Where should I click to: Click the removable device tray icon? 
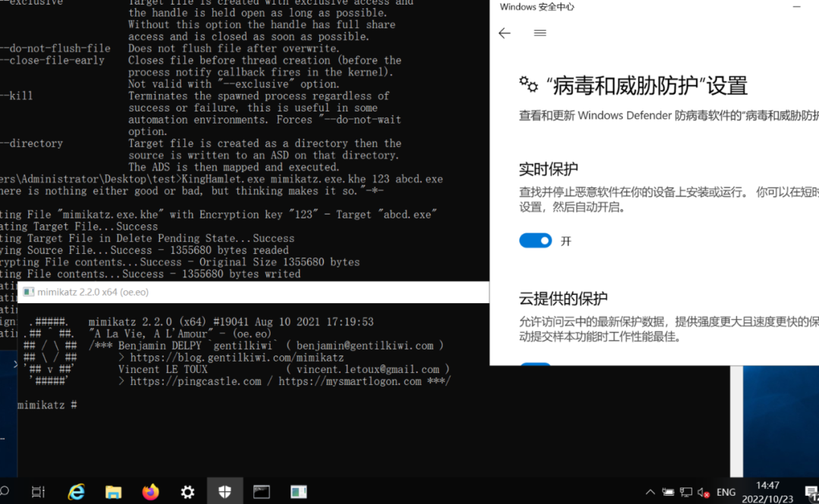pos(668,492)
